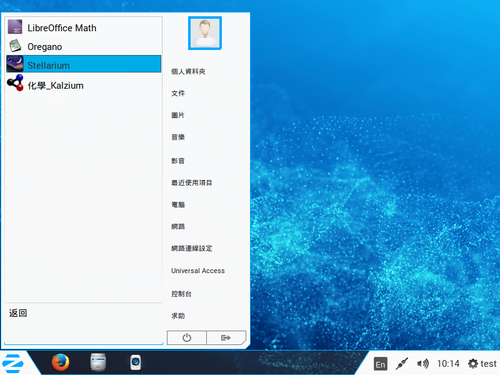Go back using the 返回 button
This screenshot has width=500, height=375.
pos(18,313)
